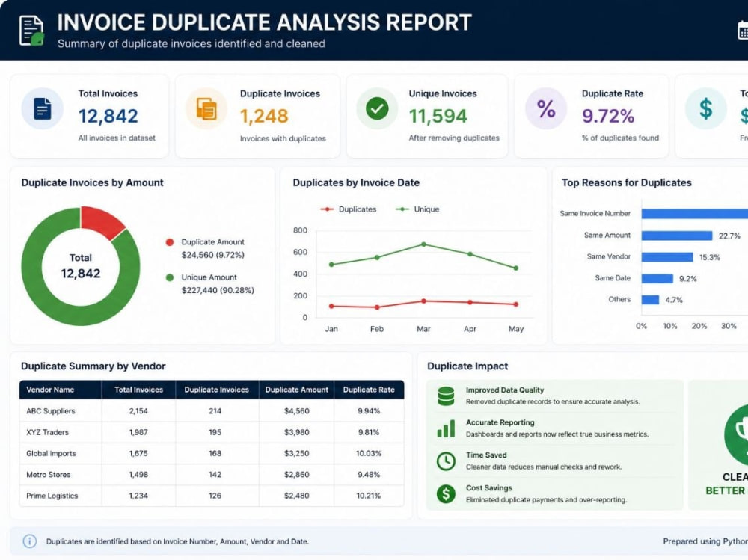The width and height of the screenshot is (748, 560).
Task: Click the Same Date bar showing 9.2%
Action: click(x=657, y=279)
